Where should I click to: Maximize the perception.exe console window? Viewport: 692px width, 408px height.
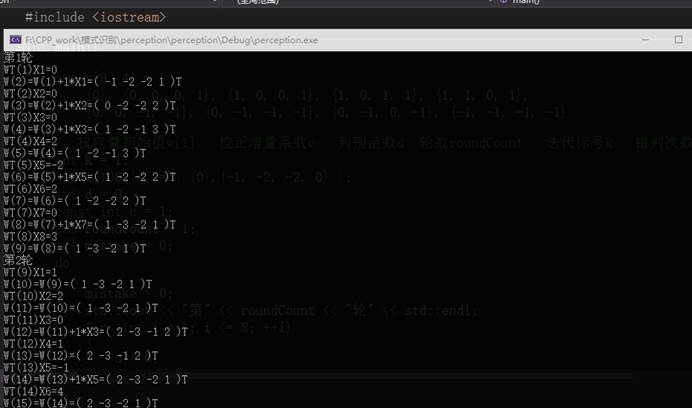(x=678, y=40)
